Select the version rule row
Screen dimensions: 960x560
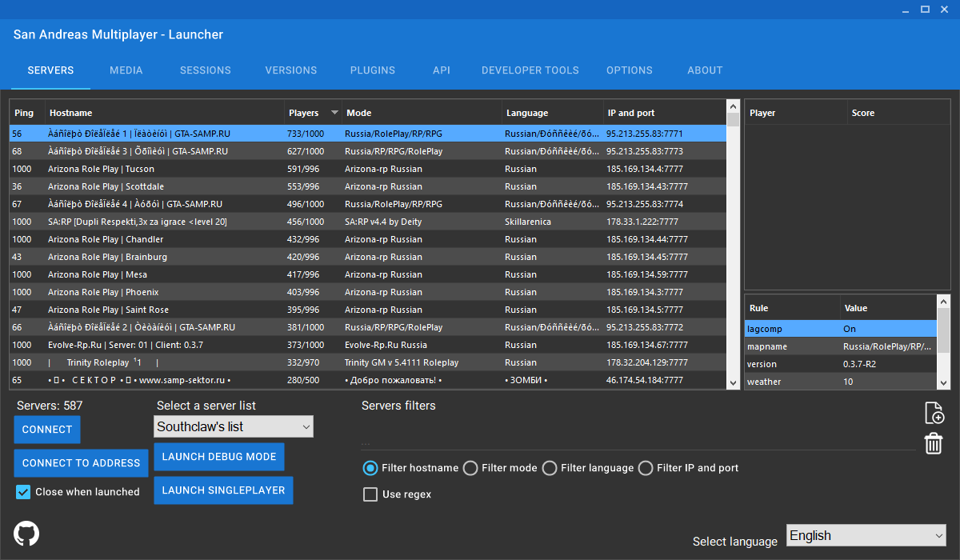click(840, 364)
